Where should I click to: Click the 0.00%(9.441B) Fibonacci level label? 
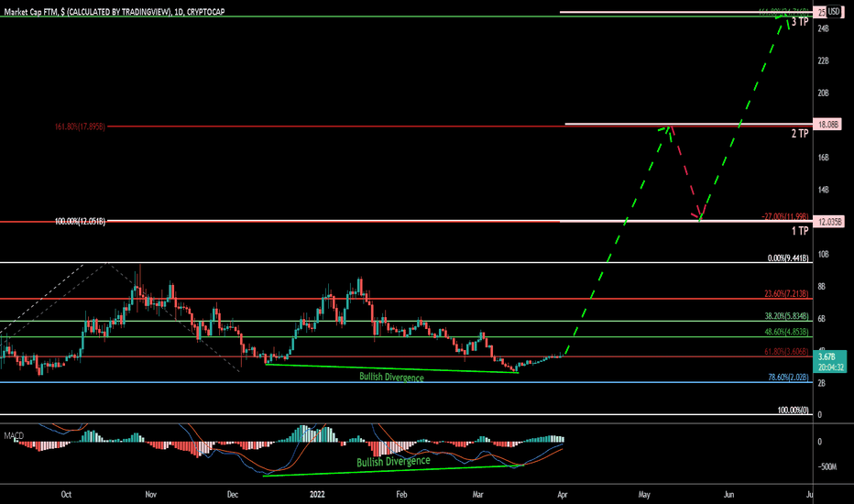tap(788, 258)
